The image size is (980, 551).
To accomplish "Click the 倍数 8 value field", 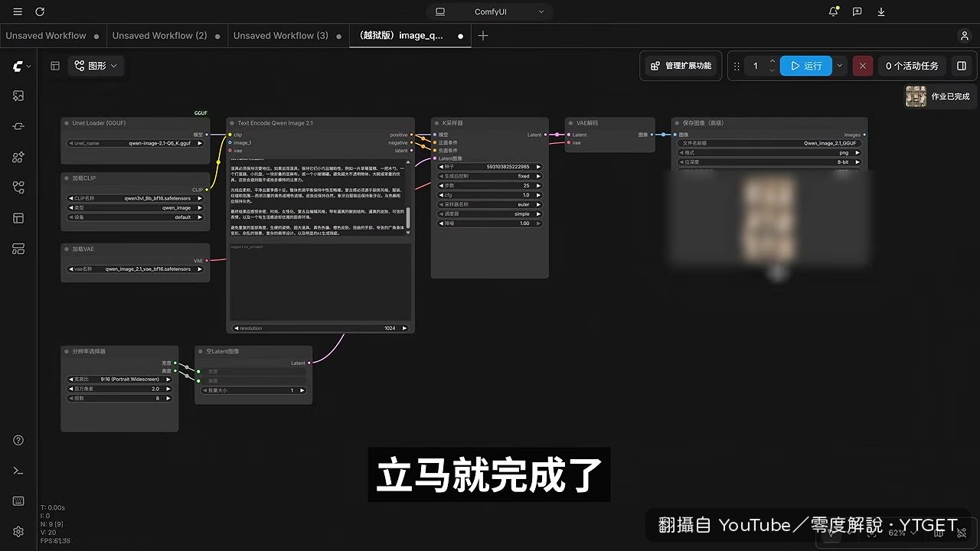I will coord(119,398).
